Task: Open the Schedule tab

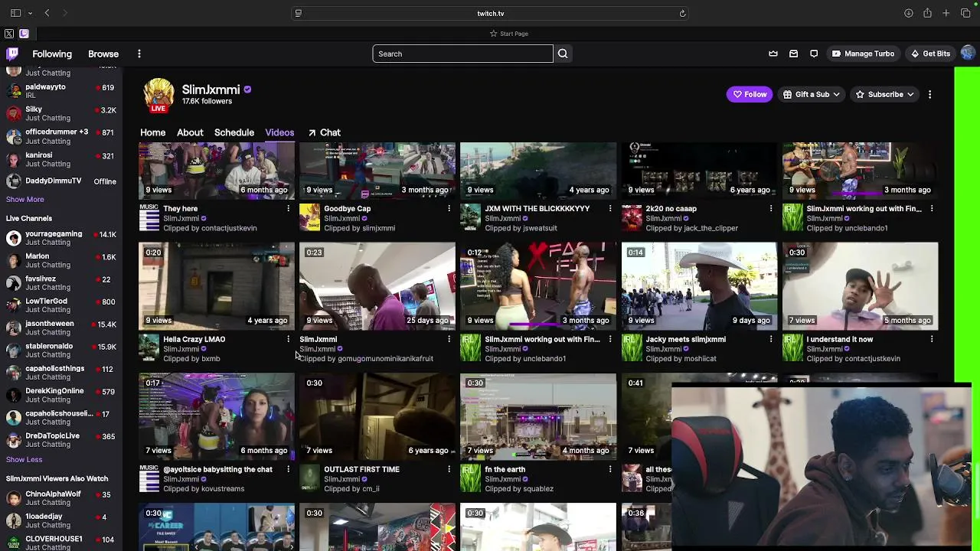Action: tap(234, 132)
